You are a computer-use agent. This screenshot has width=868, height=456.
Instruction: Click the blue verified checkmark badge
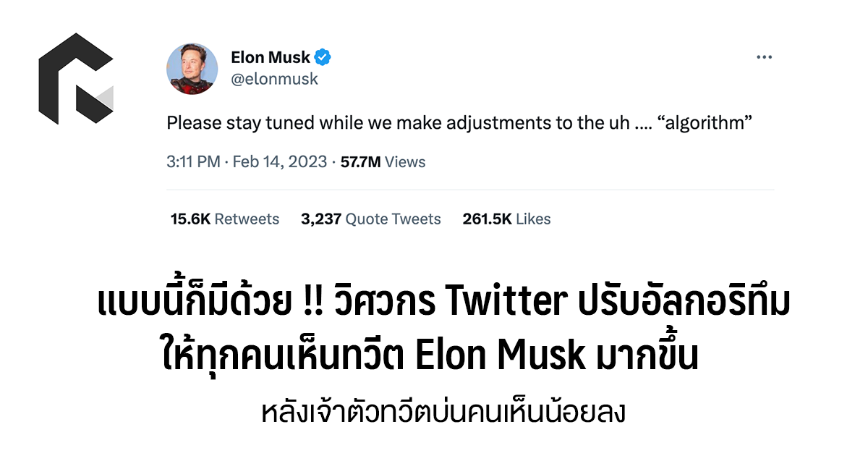[323, 57]
